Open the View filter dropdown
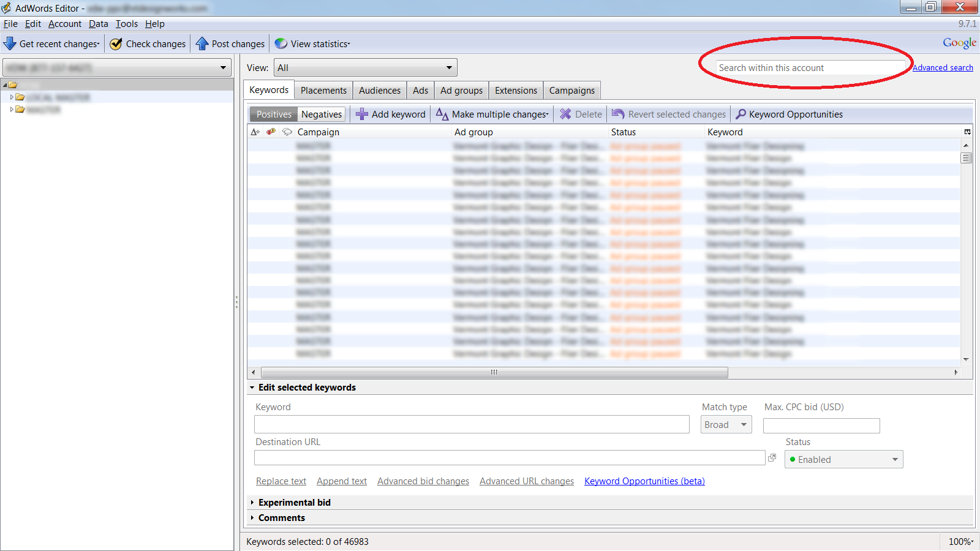Screen dimensions: 980x551 tap(366, 67)
